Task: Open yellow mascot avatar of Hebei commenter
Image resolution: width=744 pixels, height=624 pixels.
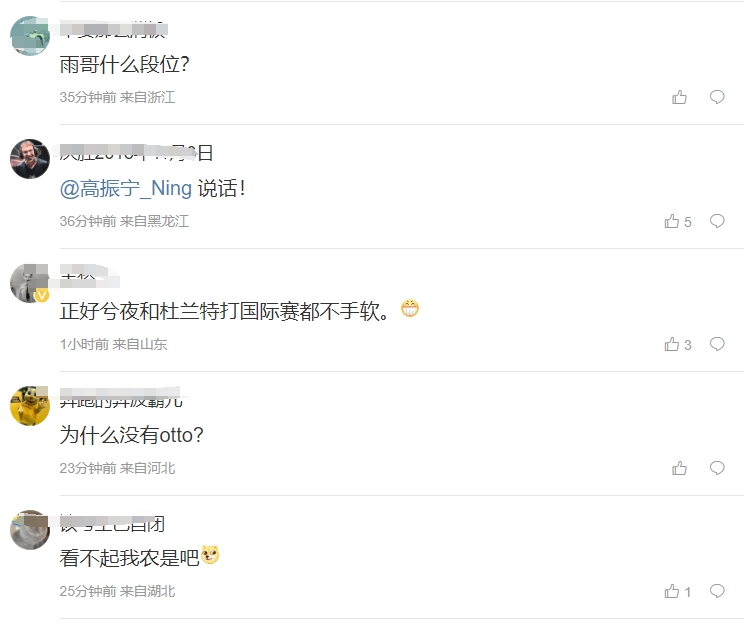Action: point(30,406)
